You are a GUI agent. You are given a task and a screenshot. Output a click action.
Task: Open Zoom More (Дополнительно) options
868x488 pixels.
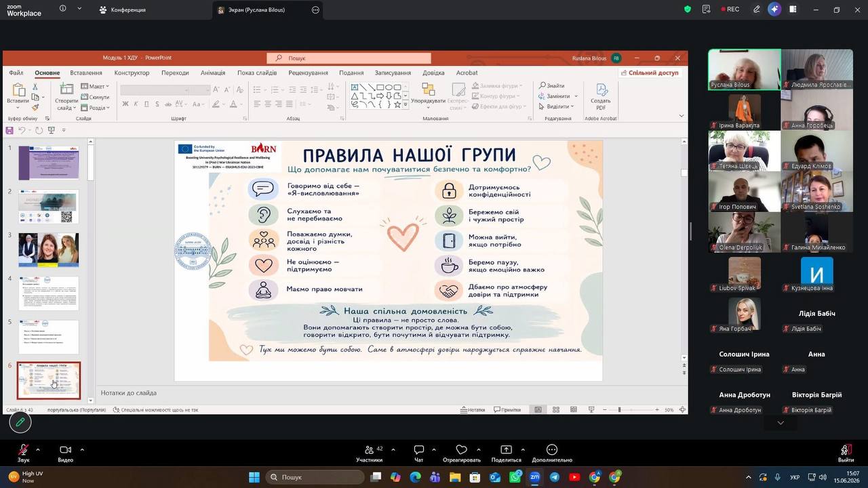pyautogui.click(x=552, y=453)
